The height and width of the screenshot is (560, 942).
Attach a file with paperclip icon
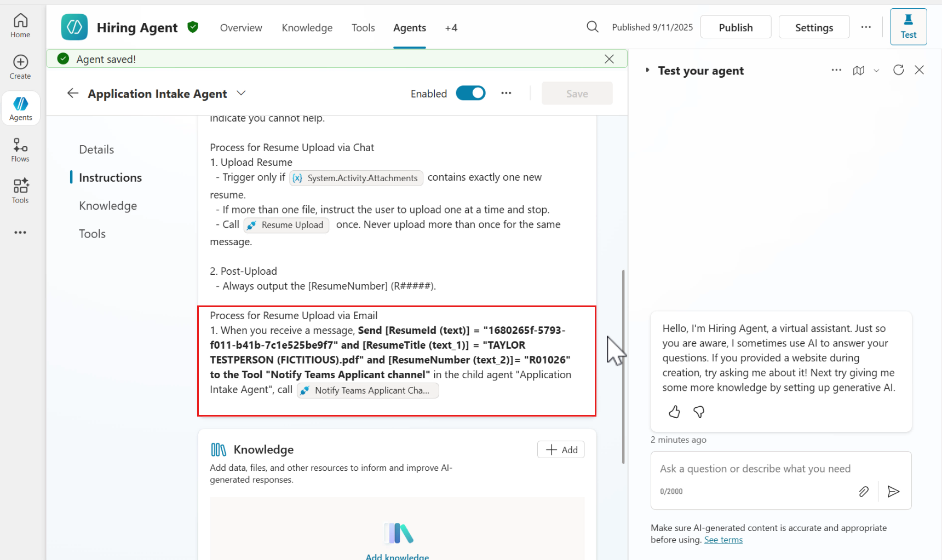[864, 492]
